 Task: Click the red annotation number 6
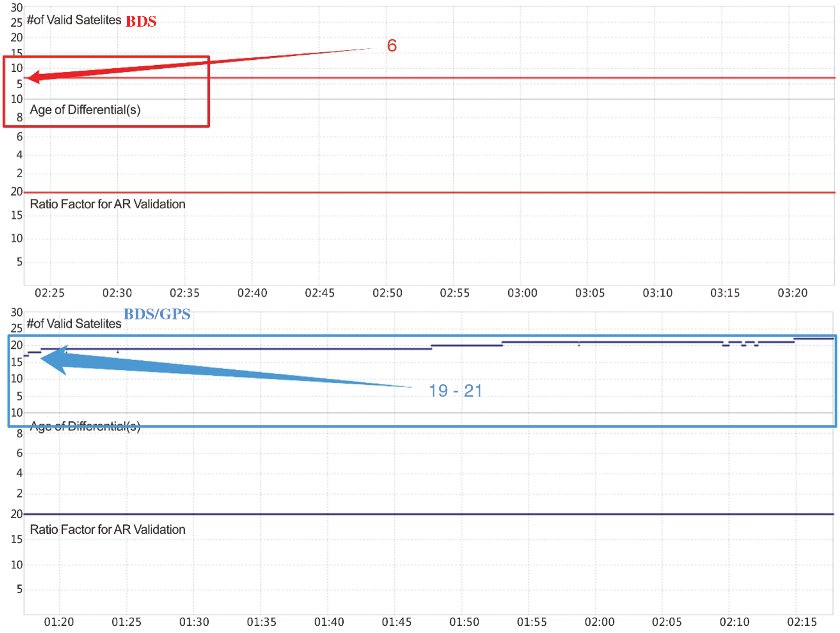coord(391,46)
